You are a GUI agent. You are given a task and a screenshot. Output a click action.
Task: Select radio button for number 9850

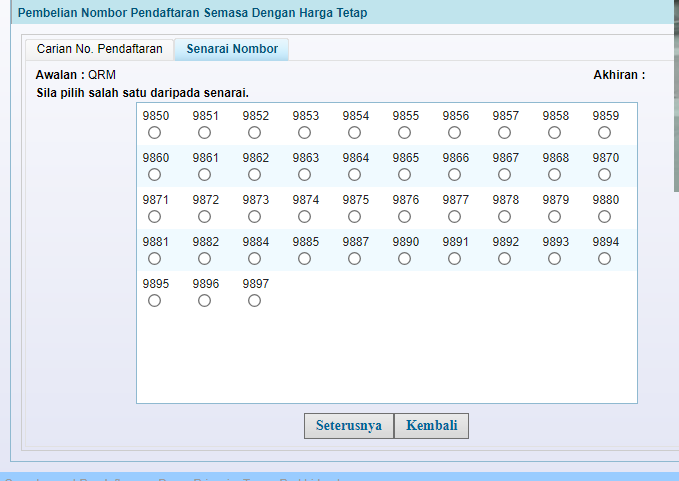tap(155, 133)
